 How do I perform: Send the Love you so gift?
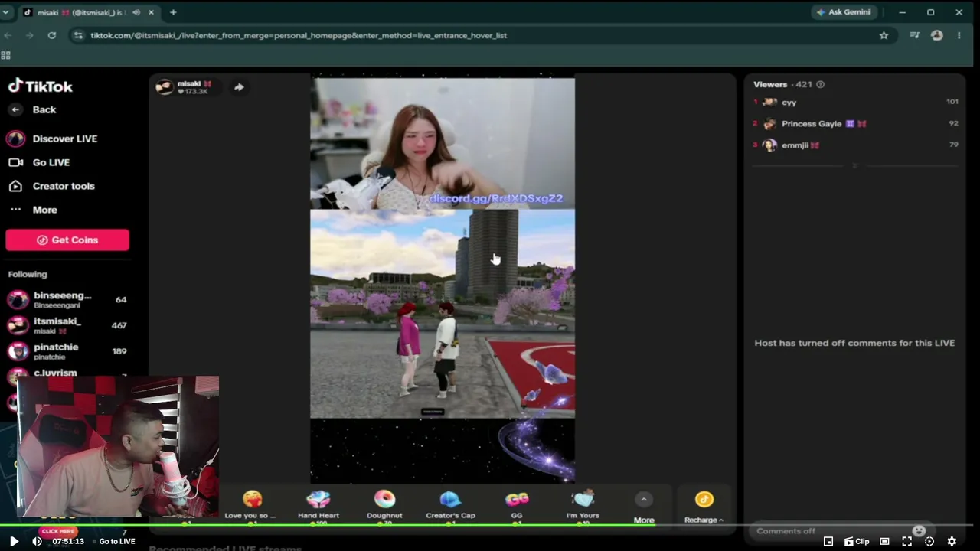(x=250, y=507)
